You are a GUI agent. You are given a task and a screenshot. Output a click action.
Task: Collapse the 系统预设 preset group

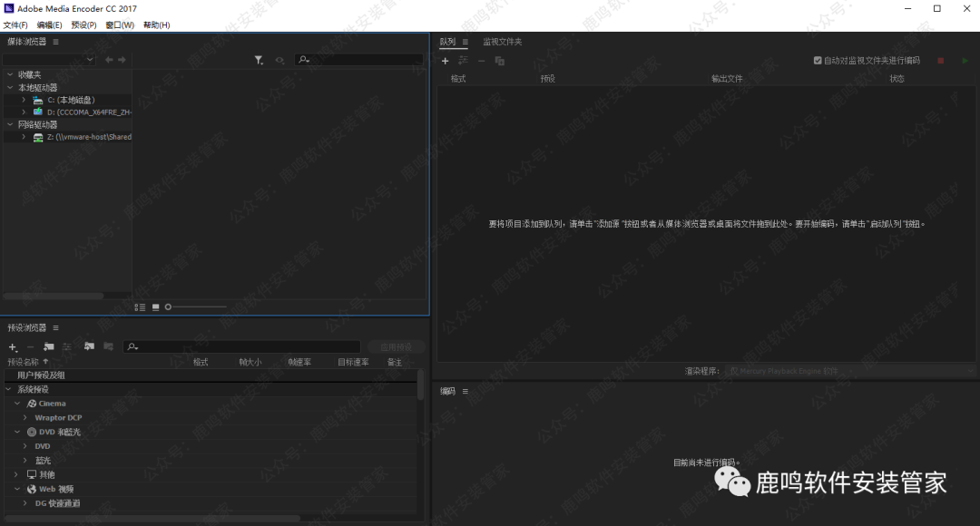click(9, 389)
